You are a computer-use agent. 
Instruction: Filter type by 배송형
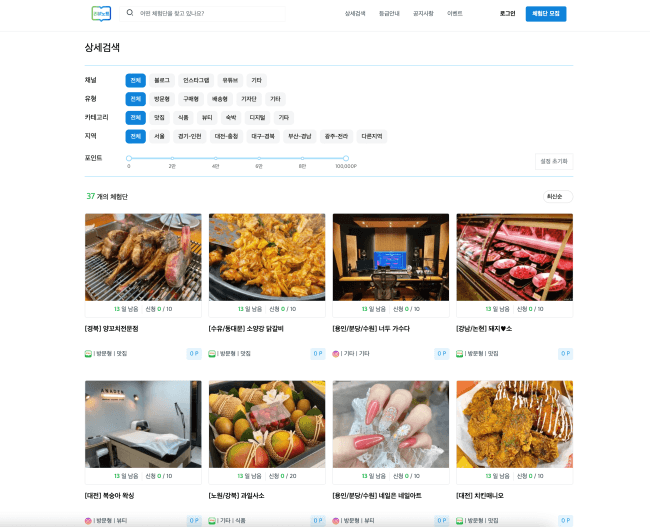[220, 99]
